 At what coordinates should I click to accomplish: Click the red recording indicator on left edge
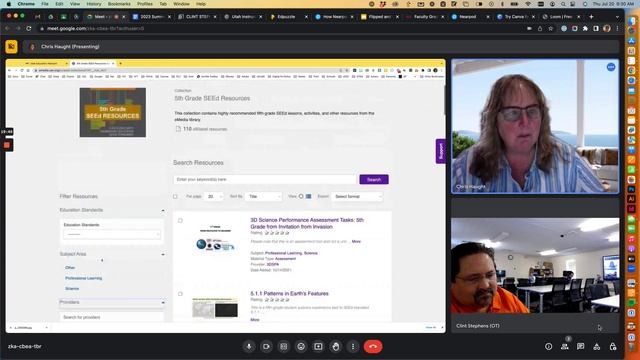coord(7,145)
